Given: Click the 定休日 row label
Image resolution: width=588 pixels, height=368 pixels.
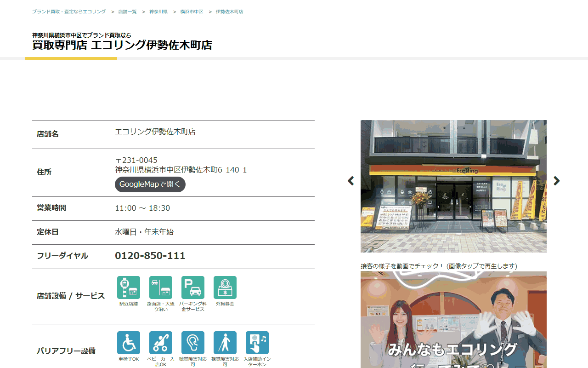Looking at the screenshot, I should pos(48,232).
